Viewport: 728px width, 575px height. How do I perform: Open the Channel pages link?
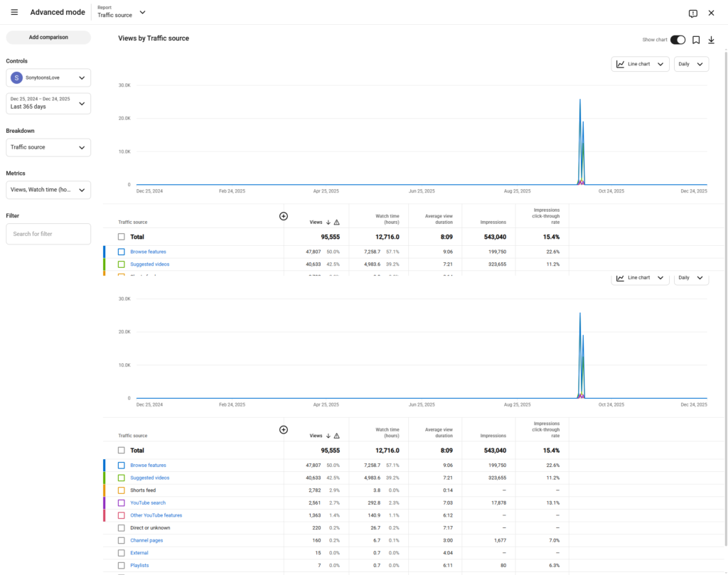click(x=146, y=540)
